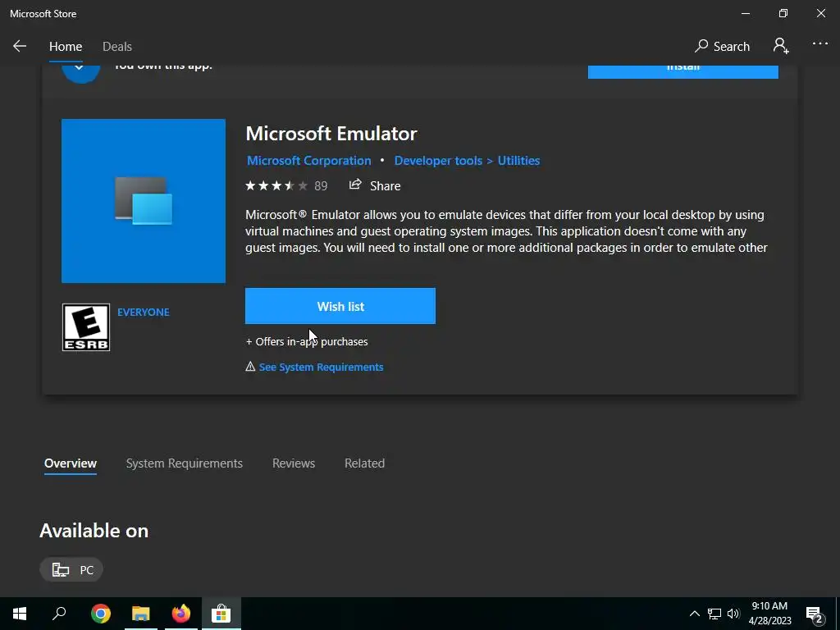Screen dimensions: 840x630
Task: Launch Firefox from the taskbar
Action: [x=181, y=614]
